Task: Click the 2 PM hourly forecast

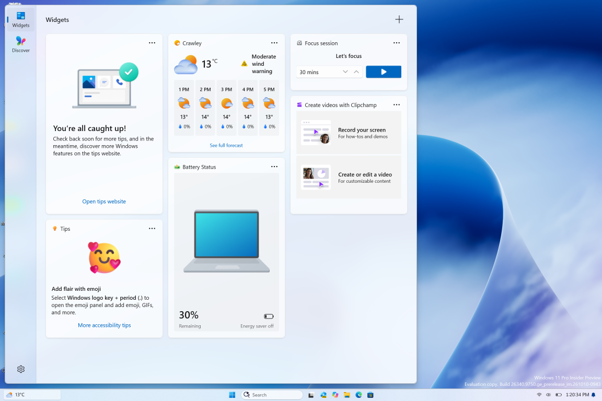Action: point(205,108)
